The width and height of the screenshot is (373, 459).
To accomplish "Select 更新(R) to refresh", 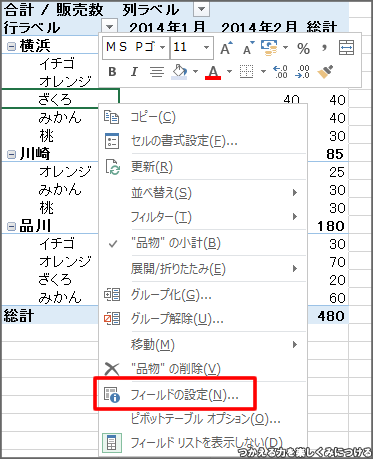I will pyautogui.click(x=203, y=167).
